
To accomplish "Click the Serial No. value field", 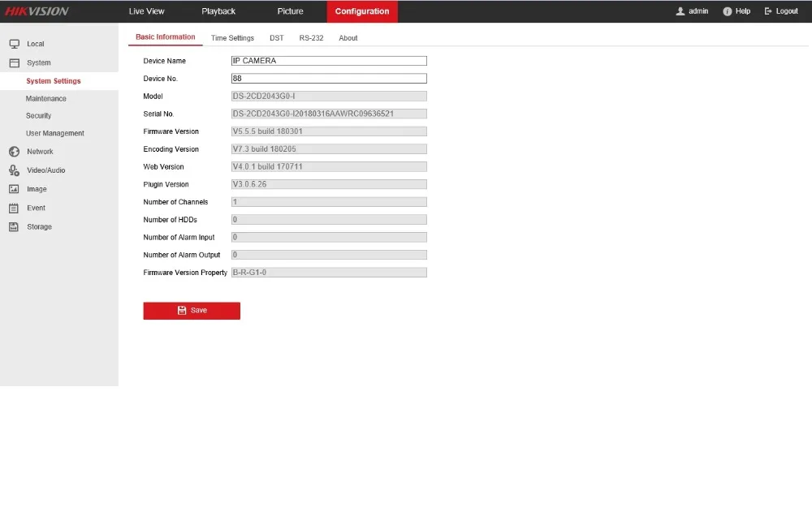I will 329,114.
